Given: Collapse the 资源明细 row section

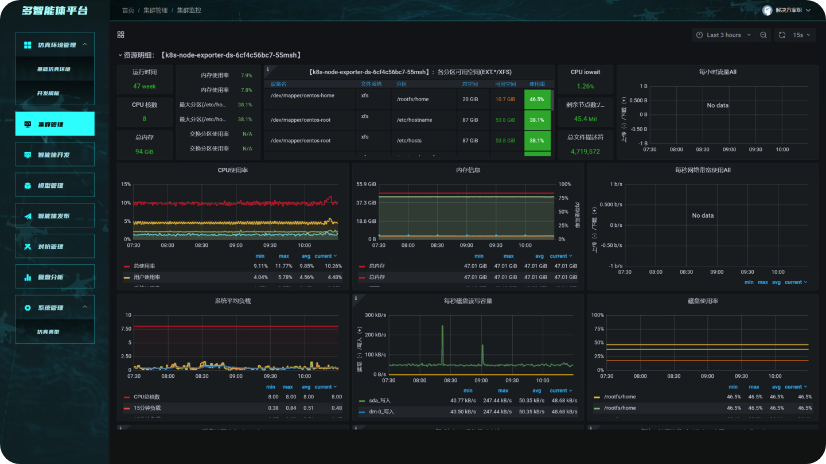Looking at the screenshot, I should pos(119,55).
